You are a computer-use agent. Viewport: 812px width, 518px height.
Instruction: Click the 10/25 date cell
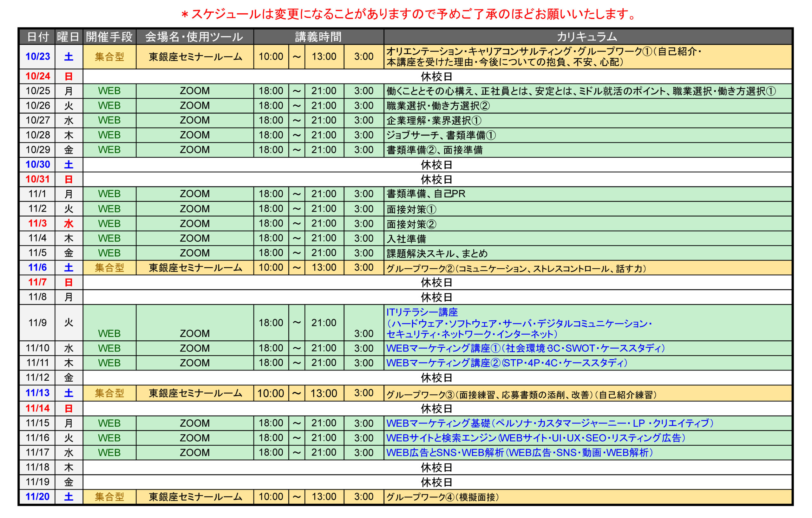coord(37,91)
